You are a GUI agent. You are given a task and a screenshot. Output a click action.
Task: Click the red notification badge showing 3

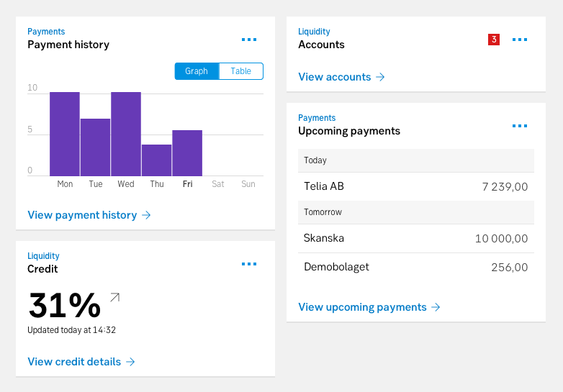[x=494, y=40]
